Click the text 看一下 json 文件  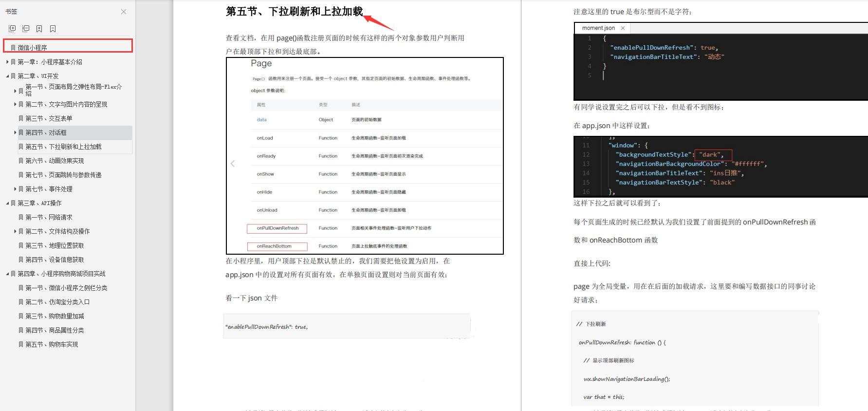click(251, 298)
